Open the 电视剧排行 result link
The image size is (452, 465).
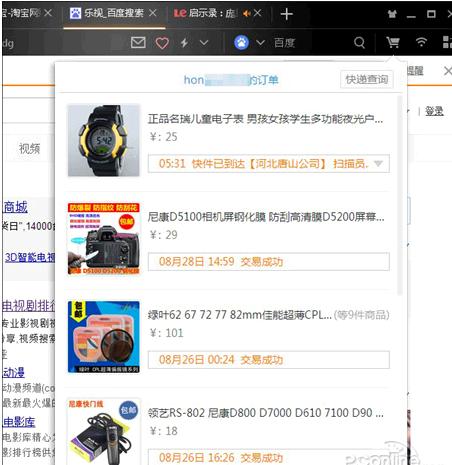coord(29,306)
